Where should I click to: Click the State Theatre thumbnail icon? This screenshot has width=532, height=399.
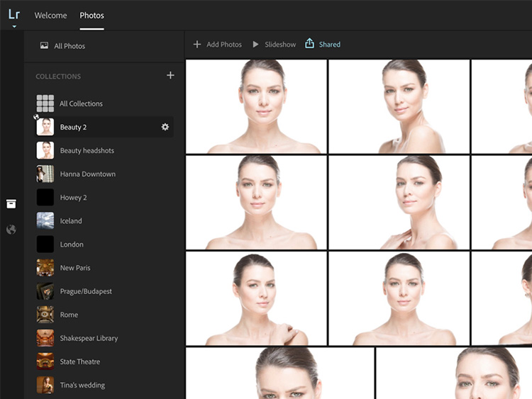(45, 361)
